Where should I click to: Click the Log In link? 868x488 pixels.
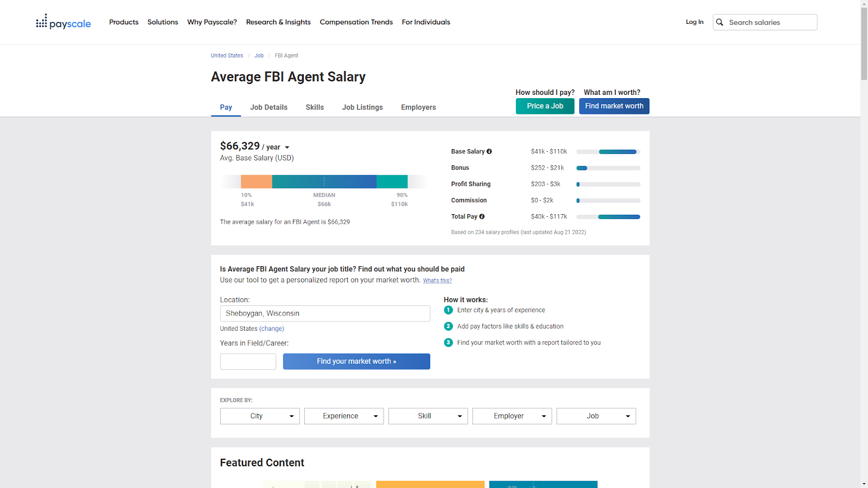point(694,22)
